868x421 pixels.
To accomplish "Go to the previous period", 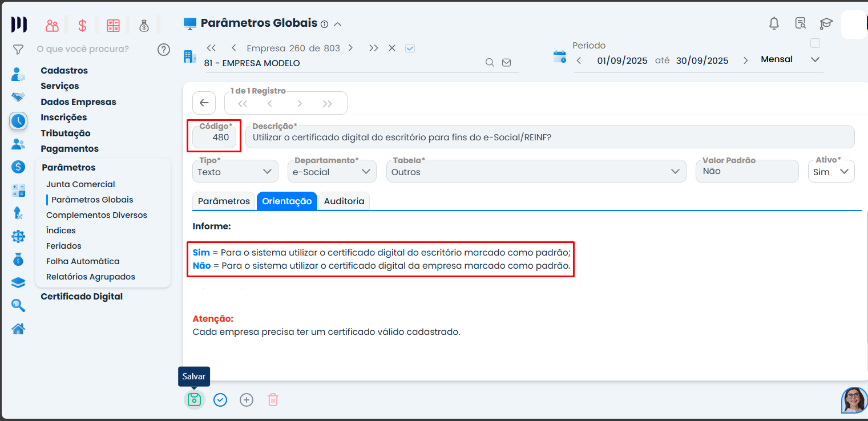I will click(579, 60).
